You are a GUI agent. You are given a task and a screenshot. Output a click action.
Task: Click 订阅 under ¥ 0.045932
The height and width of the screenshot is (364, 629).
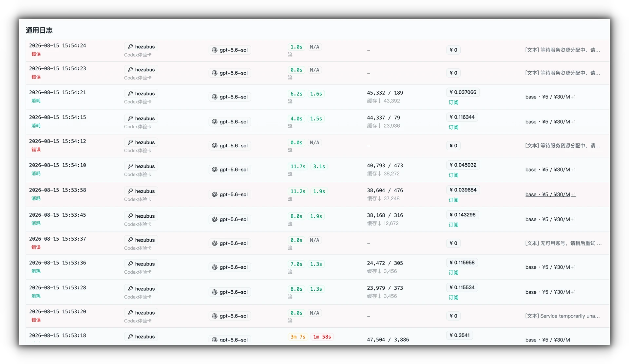pos(453,175)
